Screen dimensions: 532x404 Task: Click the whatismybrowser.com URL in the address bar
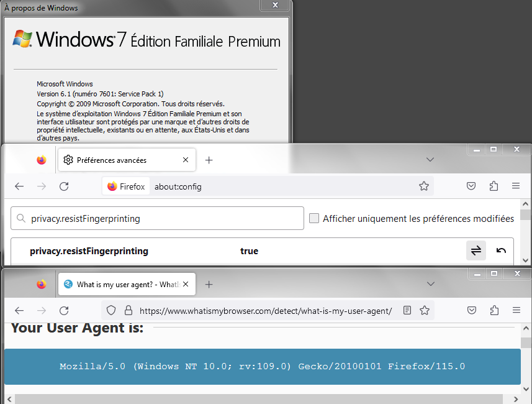tap(266, 311)
